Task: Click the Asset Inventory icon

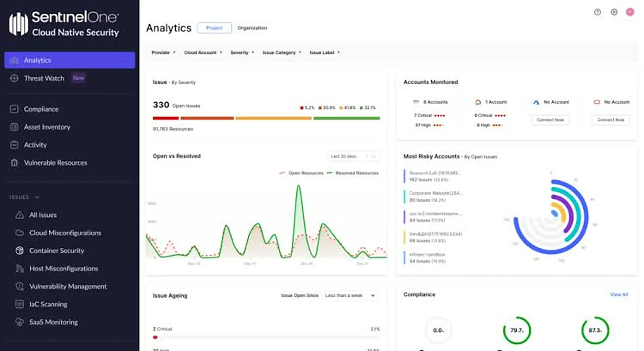Action: (14, 127)
